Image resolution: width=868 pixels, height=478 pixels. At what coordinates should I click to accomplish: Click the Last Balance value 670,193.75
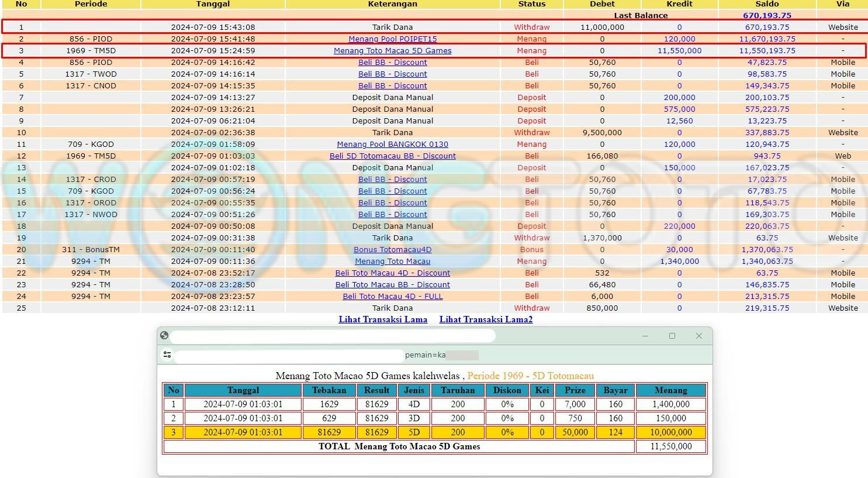tap(767, 16)
